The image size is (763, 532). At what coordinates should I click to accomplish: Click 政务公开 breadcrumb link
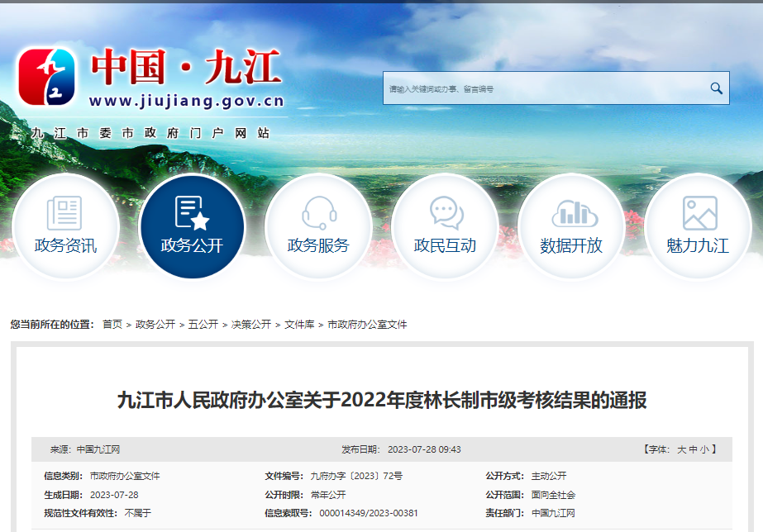click(x=155, y=325)
